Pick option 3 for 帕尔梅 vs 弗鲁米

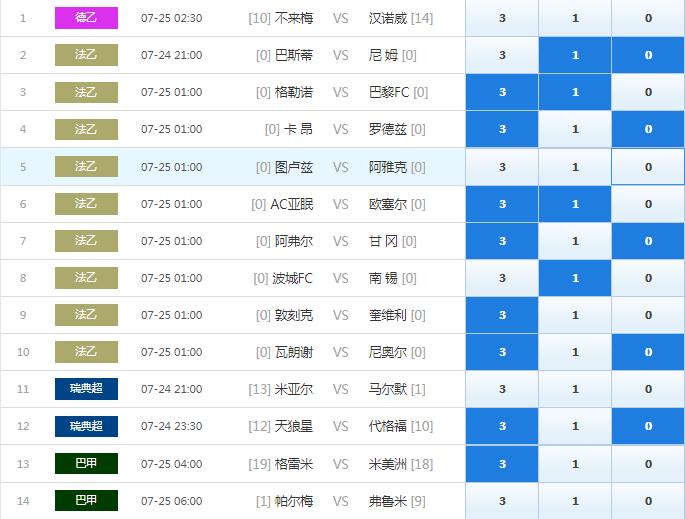click(502, 501)
